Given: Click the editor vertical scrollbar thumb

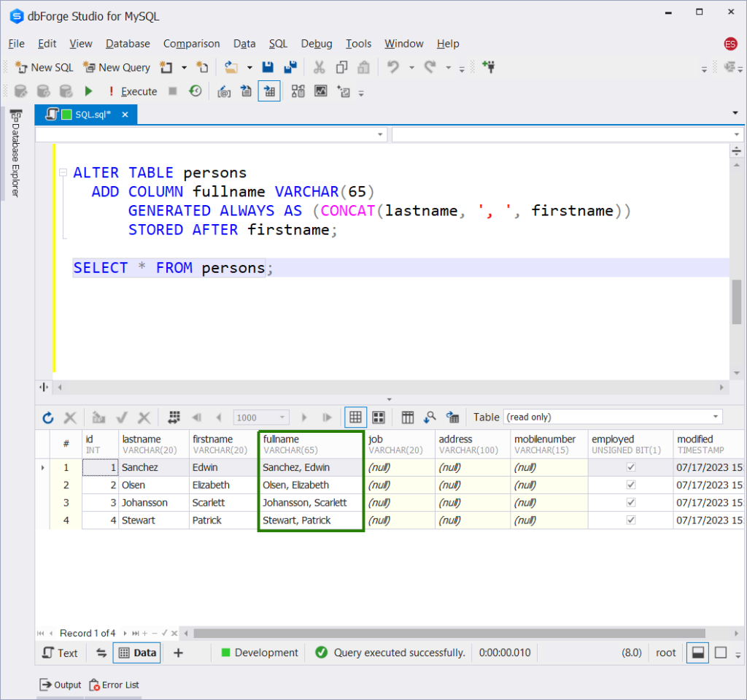Looking at the screenshot, I should [737, 302].
